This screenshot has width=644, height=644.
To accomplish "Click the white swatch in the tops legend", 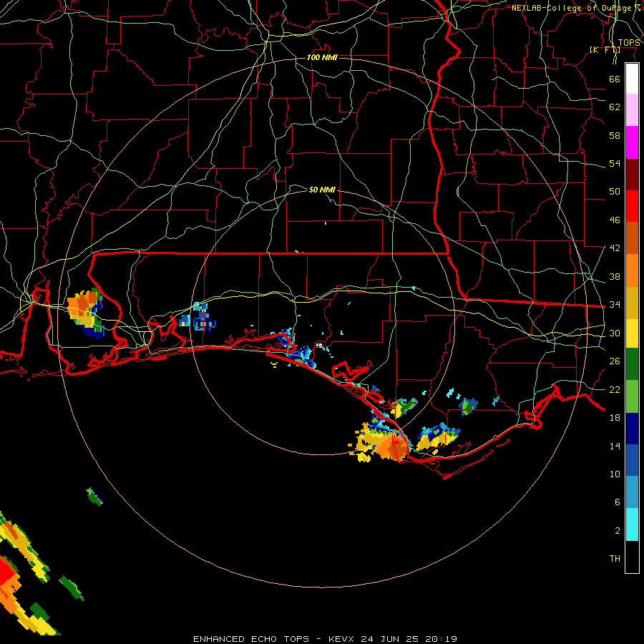I will click(x=632, y=79).
